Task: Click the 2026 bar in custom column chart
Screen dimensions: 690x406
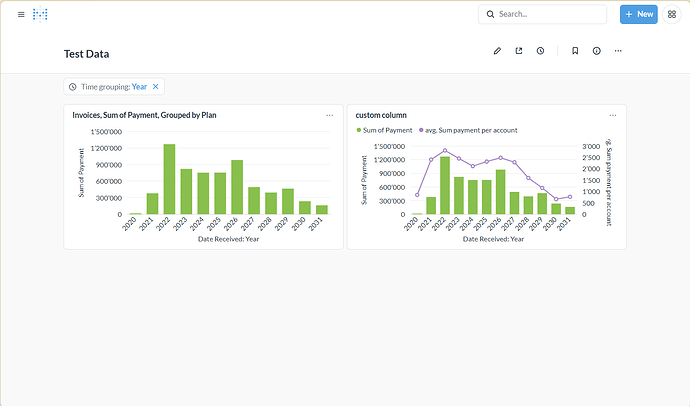Action: pyautogui.click(x=500, y=192)
